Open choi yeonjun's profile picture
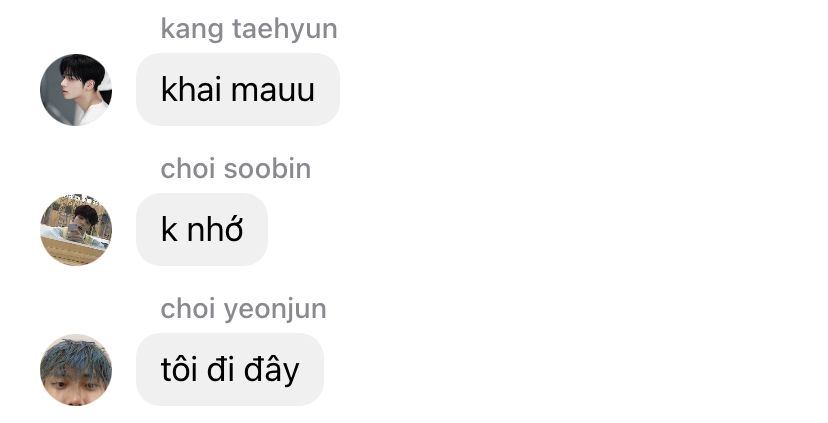The image size is (828, 423). coord(76,370)
